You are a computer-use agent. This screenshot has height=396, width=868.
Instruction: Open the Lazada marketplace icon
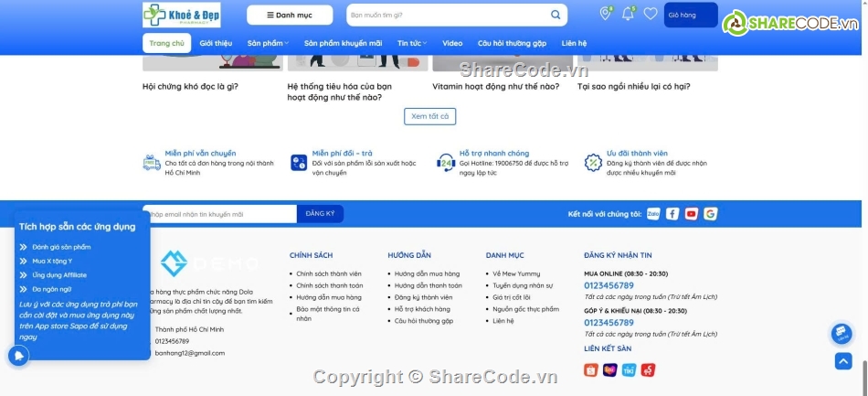610,370
